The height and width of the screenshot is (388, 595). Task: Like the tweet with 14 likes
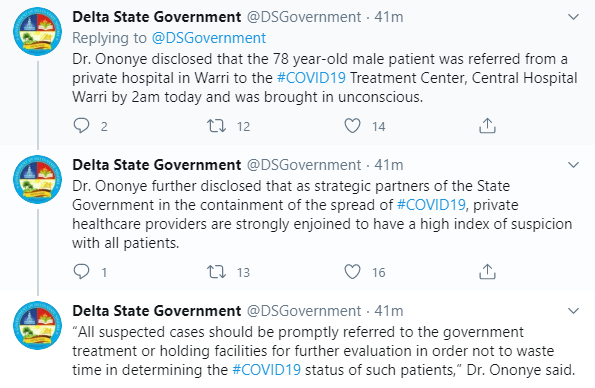click(x=352, y=126)
